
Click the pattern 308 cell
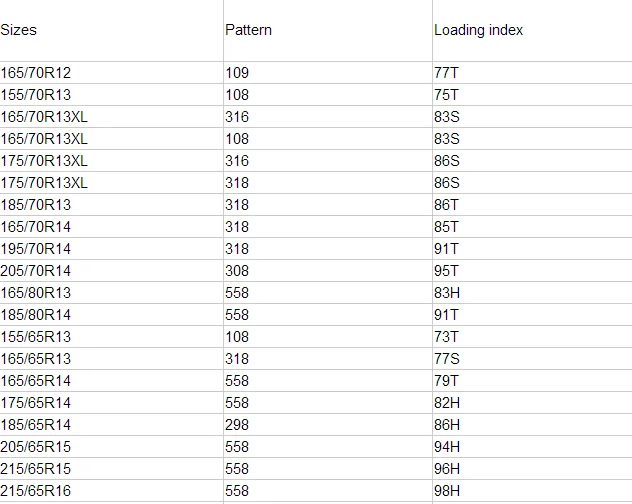coord(238,271)
